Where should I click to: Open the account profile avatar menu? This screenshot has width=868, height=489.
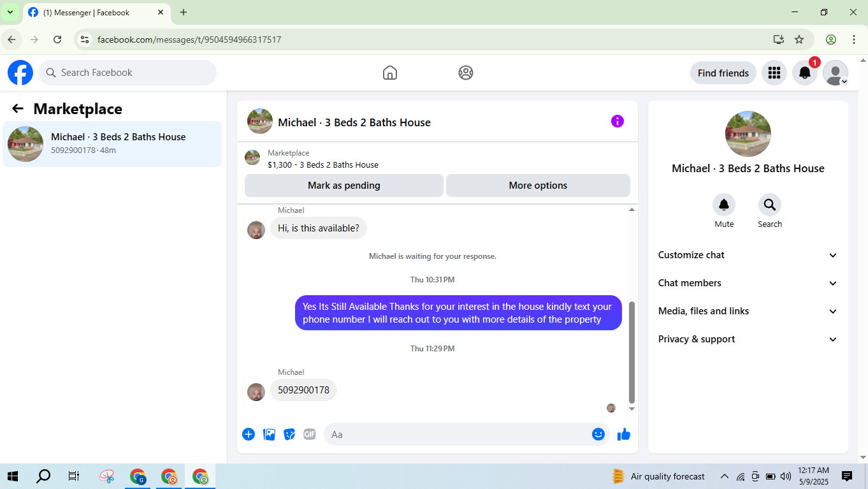pyautogui.click(x=835, y=73)
